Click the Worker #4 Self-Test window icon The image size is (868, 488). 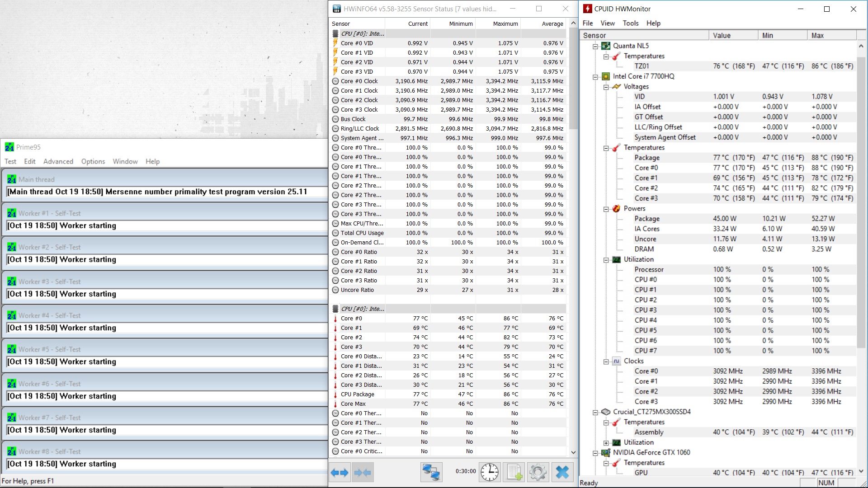(12, 315)
